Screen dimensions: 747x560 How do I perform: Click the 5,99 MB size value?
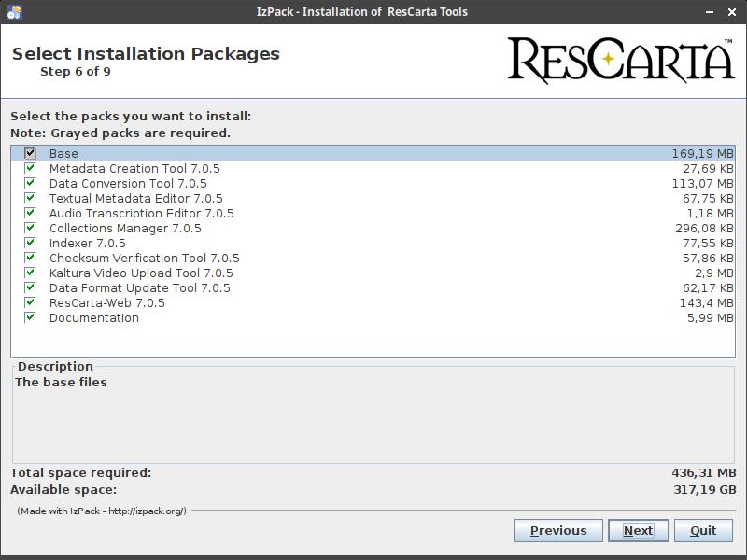711,317
